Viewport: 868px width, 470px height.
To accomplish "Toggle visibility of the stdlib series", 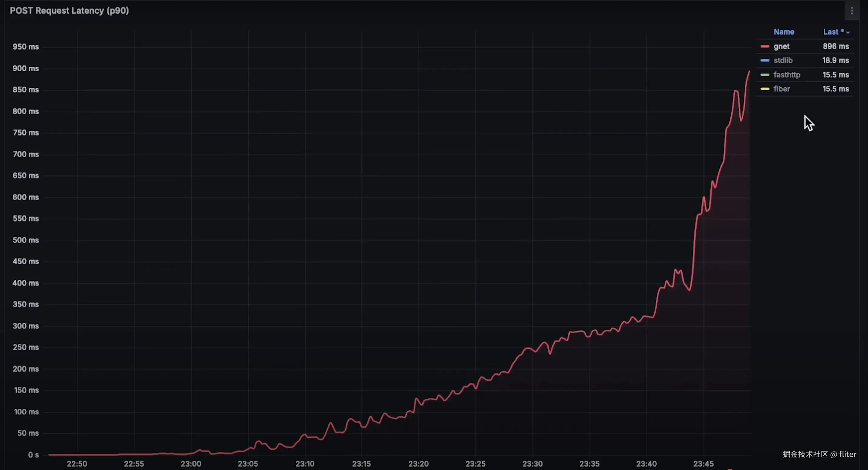I will (x=783, y=61).
